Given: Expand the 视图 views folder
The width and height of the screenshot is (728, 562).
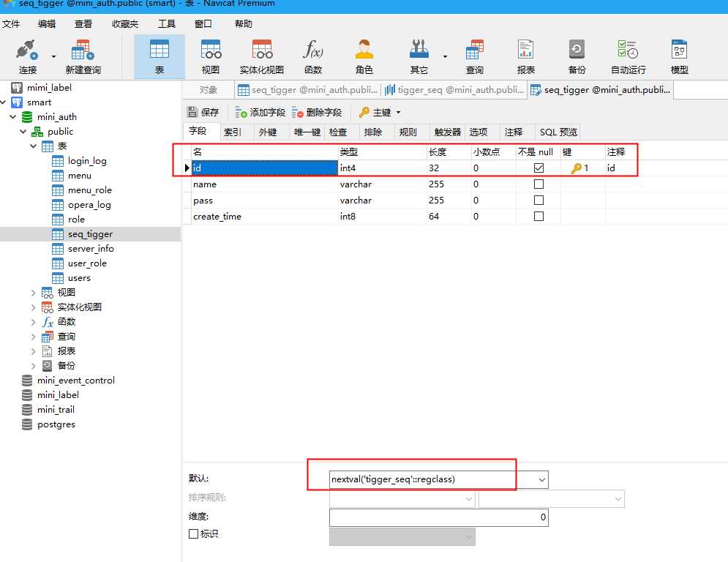Looking at the screenshot, I should pyautogui.click(x=34, y=292).
